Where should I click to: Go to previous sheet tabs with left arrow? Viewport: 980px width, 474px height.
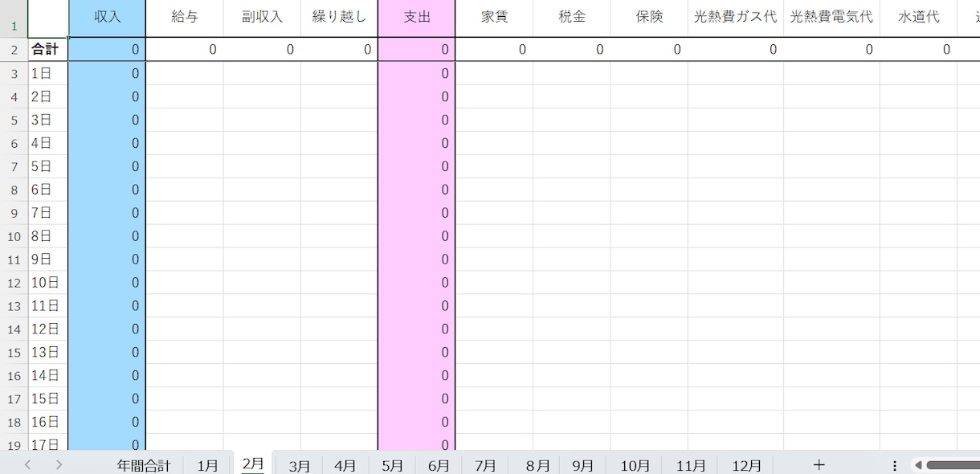pyautogui.click(x=28, y=465)
